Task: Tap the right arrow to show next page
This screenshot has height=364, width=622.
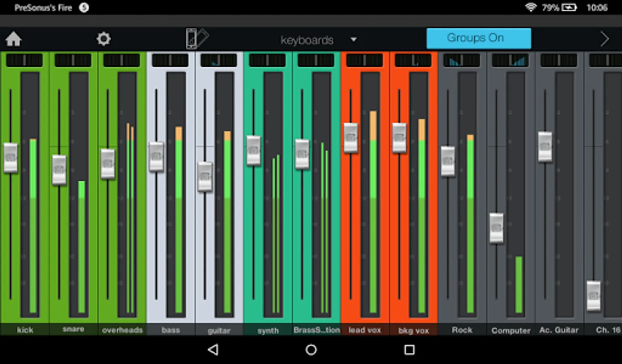Action: 605,39
